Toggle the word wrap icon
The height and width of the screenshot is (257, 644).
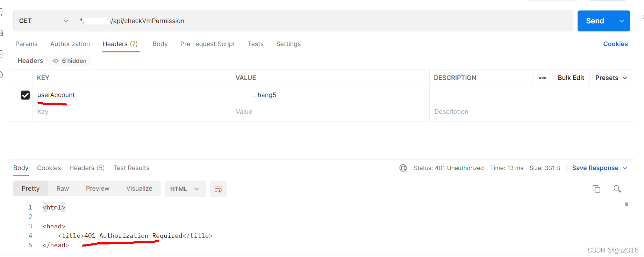(x=218, y=189)
